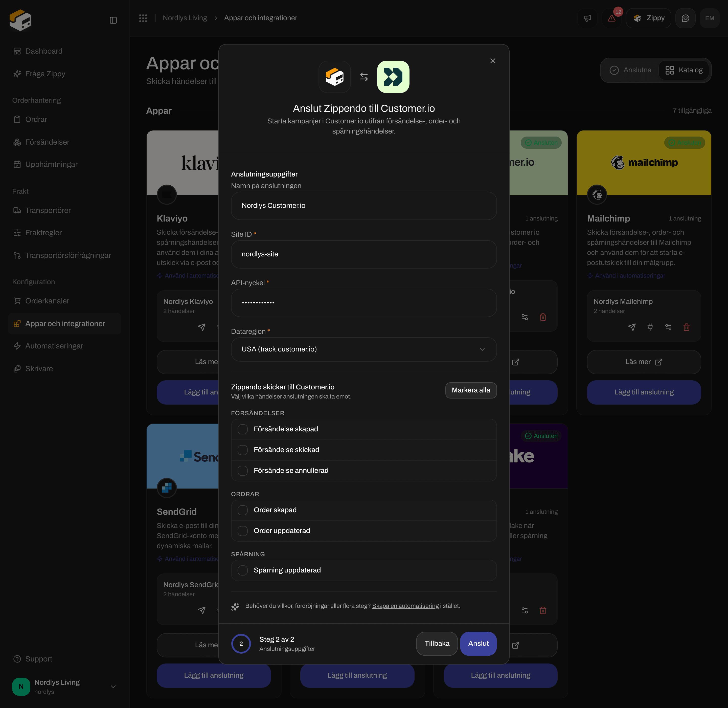Screen dimensions: 728x708
Task: Check Order skapad event
Action: click(x=242, y=510)
